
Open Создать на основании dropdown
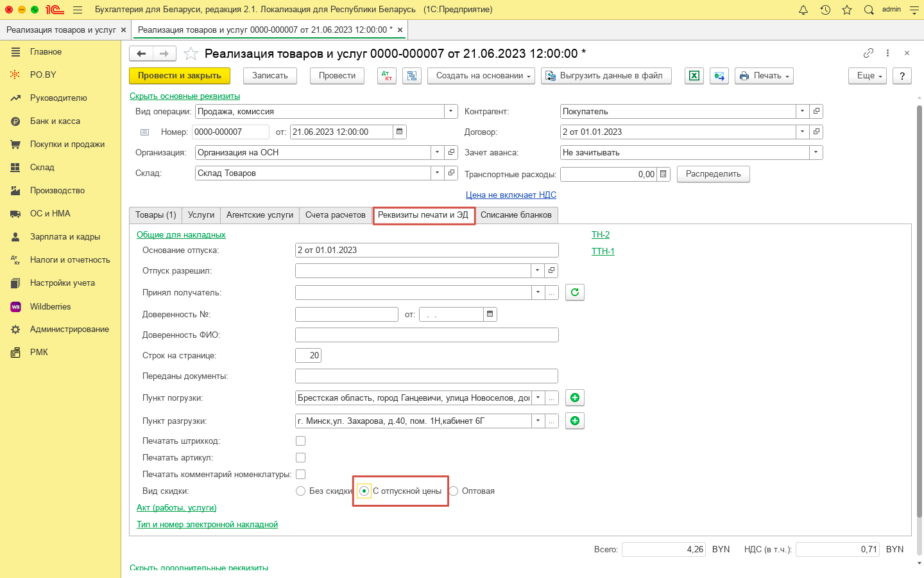click(481, 76)
